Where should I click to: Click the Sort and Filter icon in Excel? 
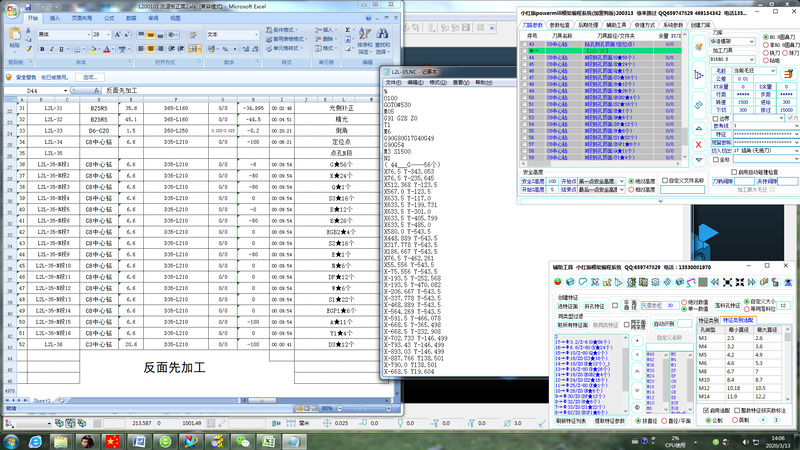[x=364, y=34]
